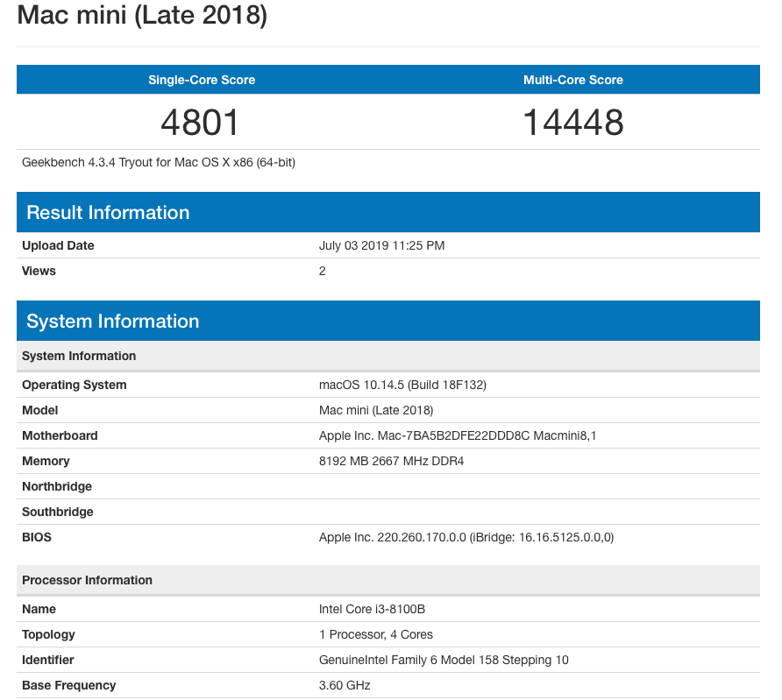Select the "BIOS" row label
Image resolution: width=782 pixels, height=700 pixels.
[x=37, y=538]
